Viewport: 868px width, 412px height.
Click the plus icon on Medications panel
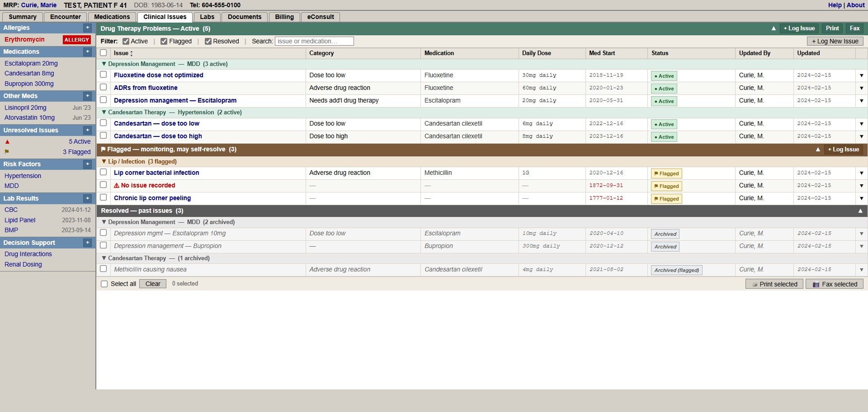[88, 52]
